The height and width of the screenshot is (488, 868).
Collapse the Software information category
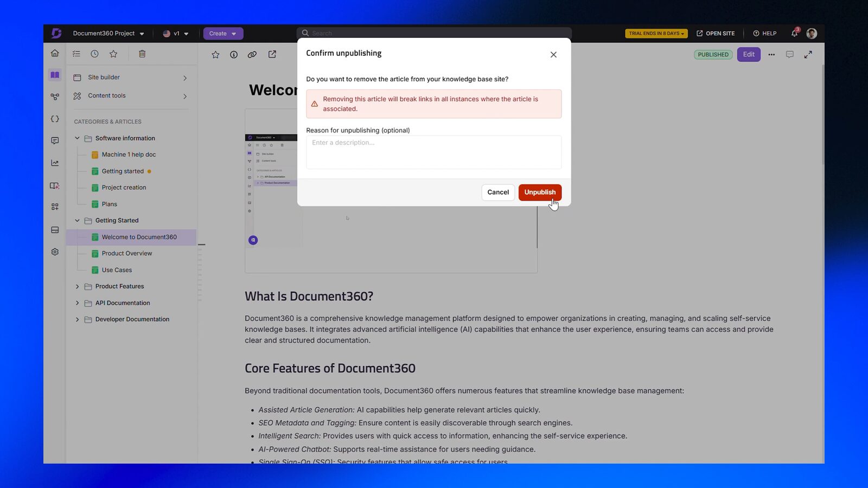[x=77, y=138]
